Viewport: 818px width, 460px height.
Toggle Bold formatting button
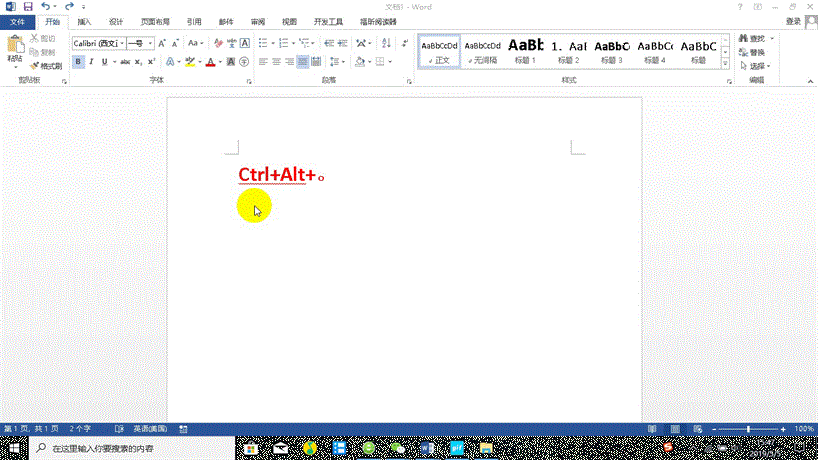coord(78,62)
